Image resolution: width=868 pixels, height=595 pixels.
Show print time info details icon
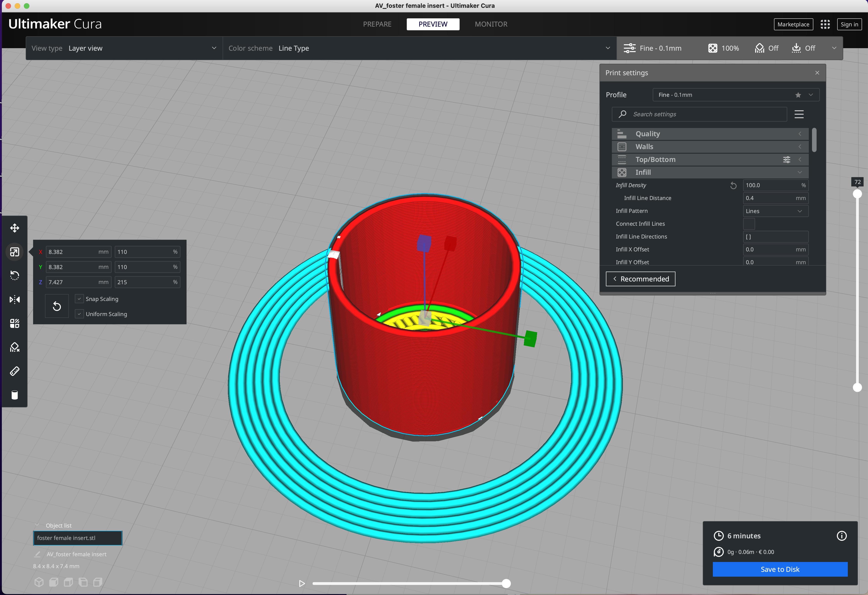[x=841, y=536]
